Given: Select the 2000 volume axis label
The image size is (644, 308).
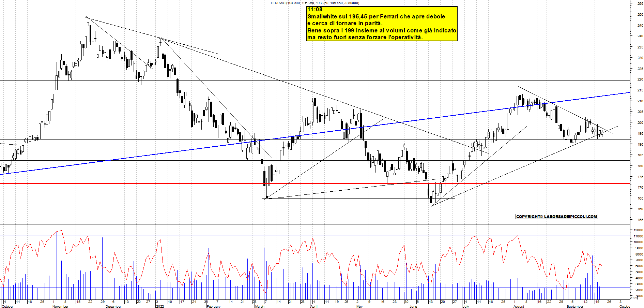Looking at the screenshot, I should point(639,290).
